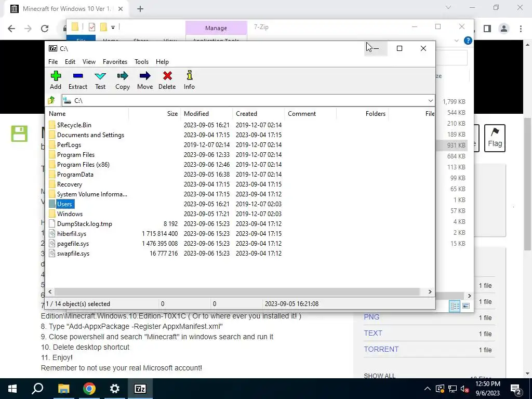Select the pagefile.sys file
The width and height of the screenshot is (532, 399).
[73, 244]
